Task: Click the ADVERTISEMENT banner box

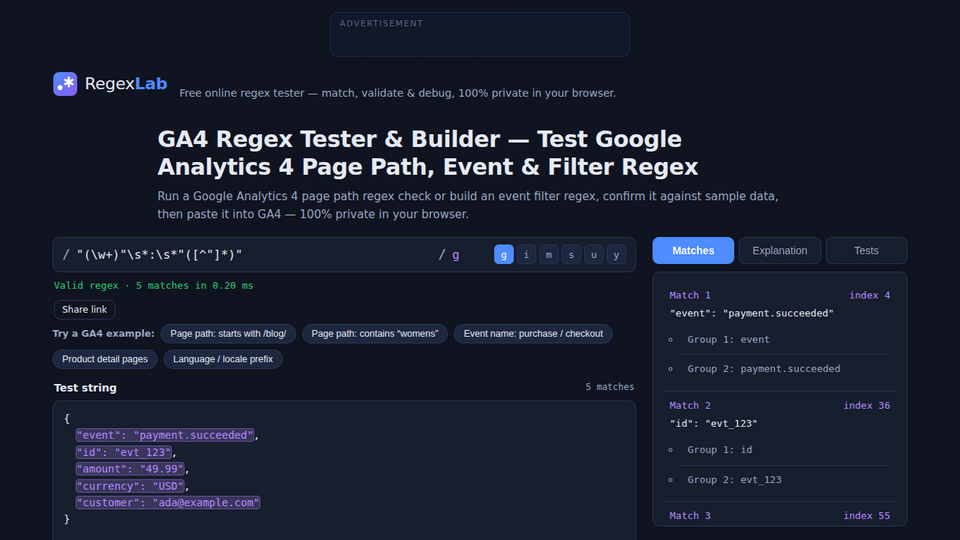Action: click(x=480, y=34)
